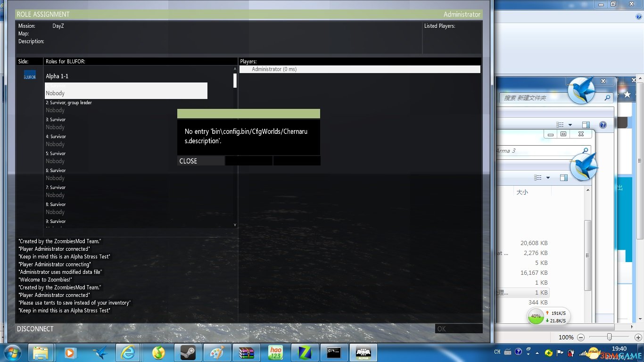Viewport: 644px width, 362px height.
Task: Click the Alpha 1-1 group heading
Action: coord(57,76)
